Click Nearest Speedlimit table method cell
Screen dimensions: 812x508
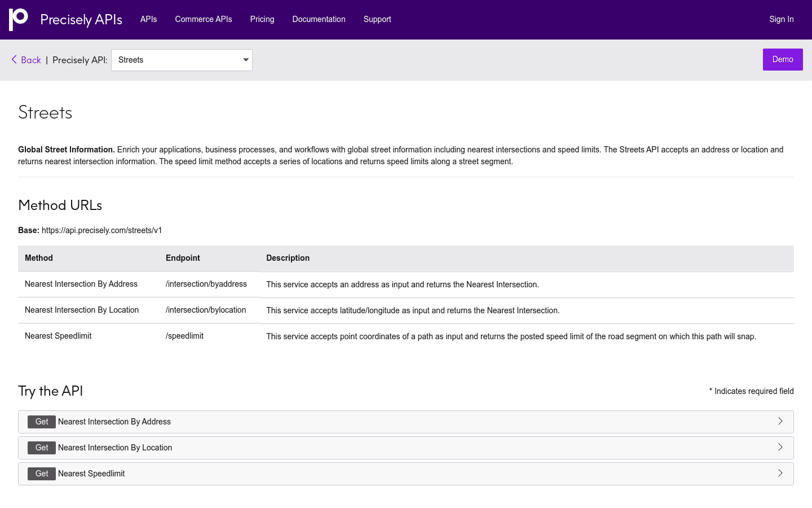click(58, 336)
